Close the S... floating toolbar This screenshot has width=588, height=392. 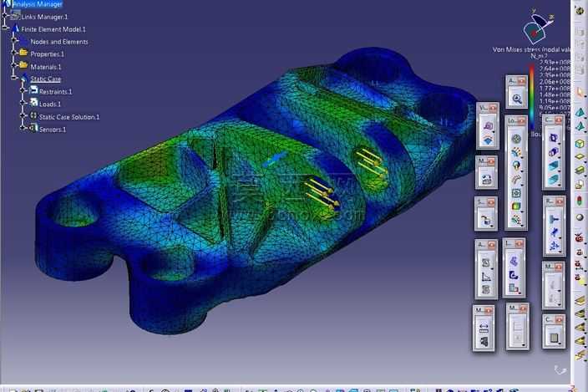click(492, 202)
